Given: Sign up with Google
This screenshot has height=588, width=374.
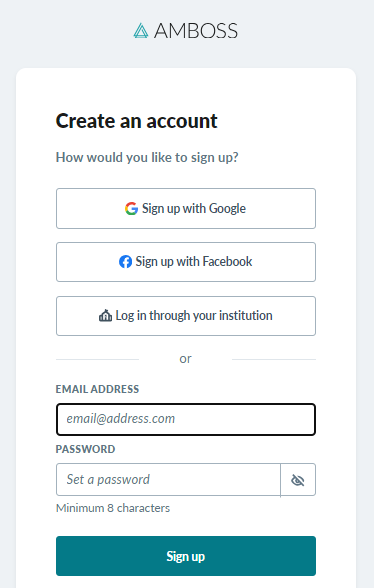Looking at the screenshot, I should tap(186, 208).
